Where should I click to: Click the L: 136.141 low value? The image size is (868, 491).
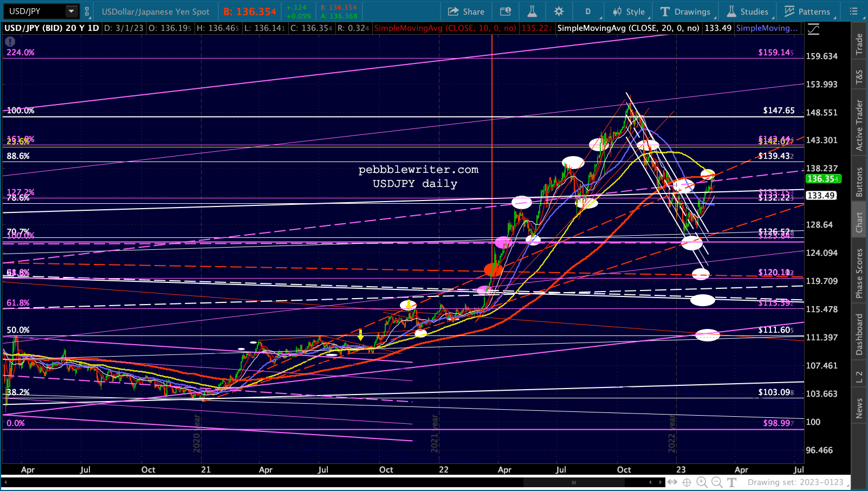click(x=264, y=28)
